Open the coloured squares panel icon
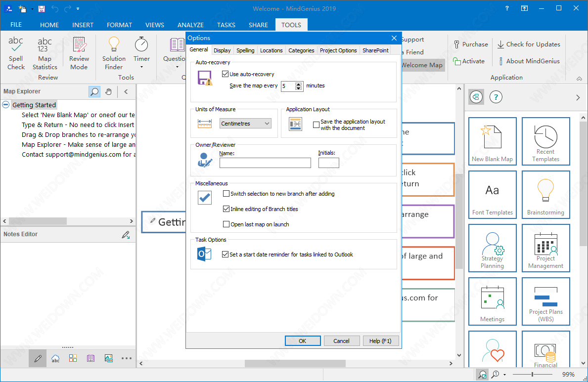Viewport: 588px width, 382px height. (73, 358)
